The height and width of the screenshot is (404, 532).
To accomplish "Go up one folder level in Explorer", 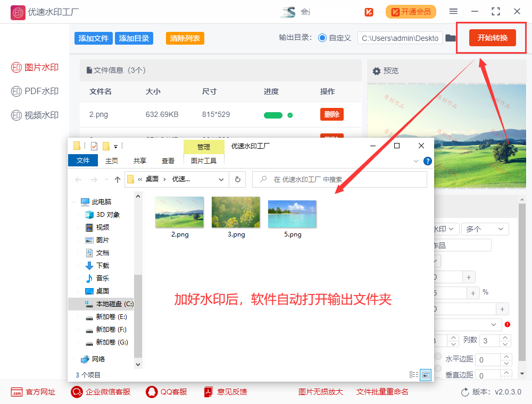I will (118, 180).
